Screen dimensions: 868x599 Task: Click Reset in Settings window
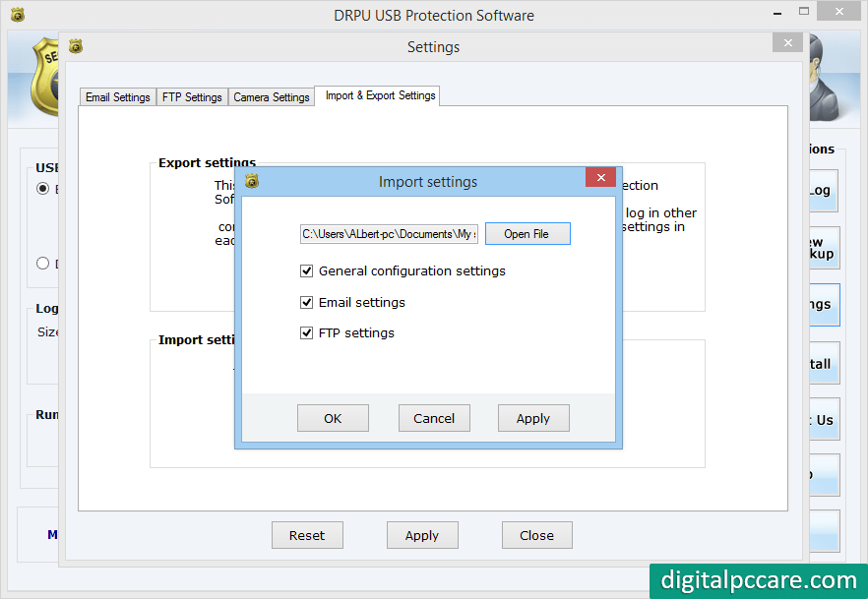[x=307, y=535]
